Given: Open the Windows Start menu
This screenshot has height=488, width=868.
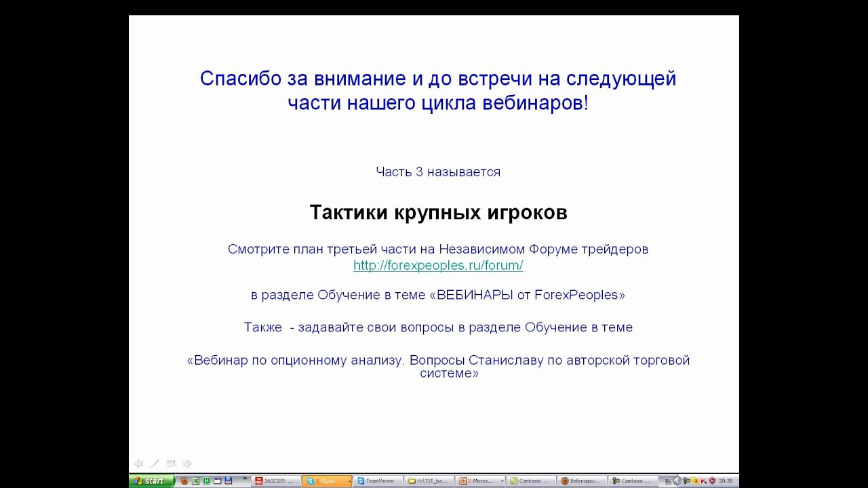Looking at the screenshot, I should 152,481.
